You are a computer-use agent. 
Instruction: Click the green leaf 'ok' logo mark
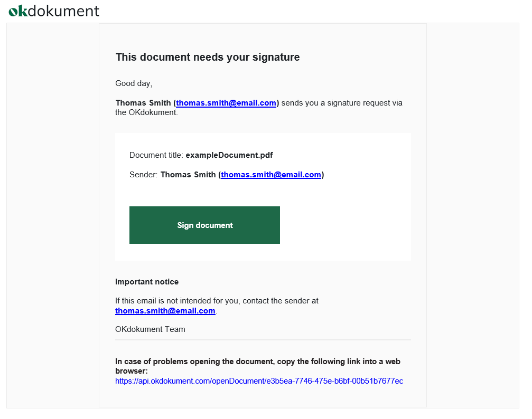pos(17,11)
